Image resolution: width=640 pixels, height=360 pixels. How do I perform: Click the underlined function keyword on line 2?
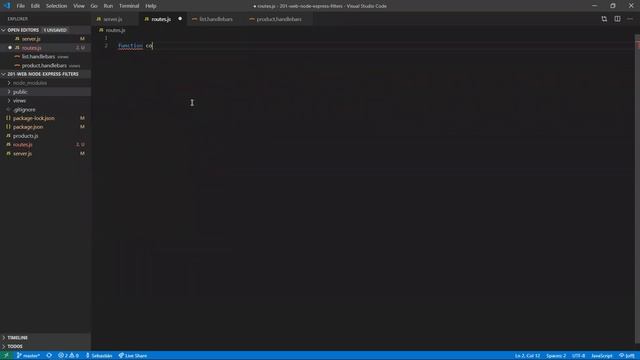click(x=130, y=46)
